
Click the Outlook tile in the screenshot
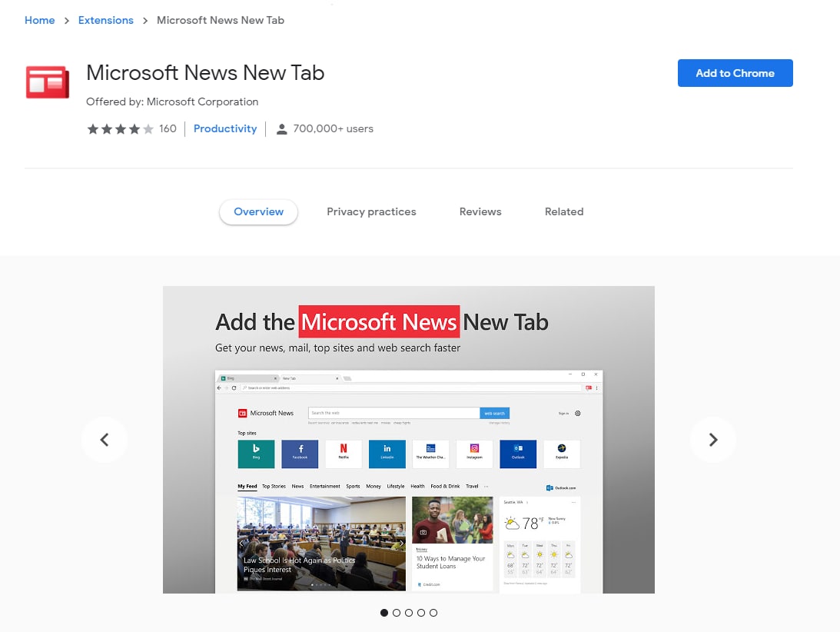coord(518,454)
